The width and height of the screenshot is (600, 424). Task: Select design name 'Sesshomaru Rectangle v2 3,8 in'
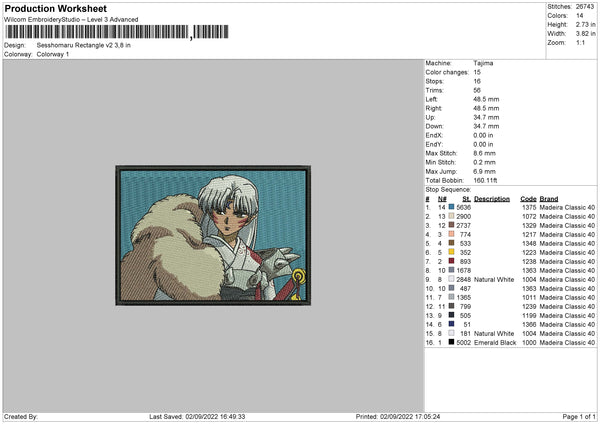coord(83,45)
